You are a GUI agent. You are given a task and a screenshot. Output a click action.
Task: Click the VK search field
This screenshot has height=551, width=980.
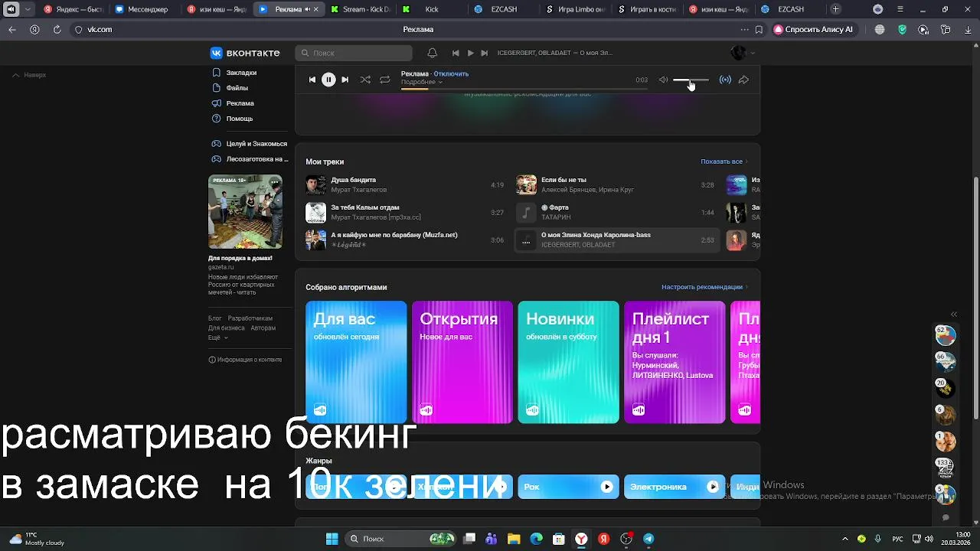354,53
